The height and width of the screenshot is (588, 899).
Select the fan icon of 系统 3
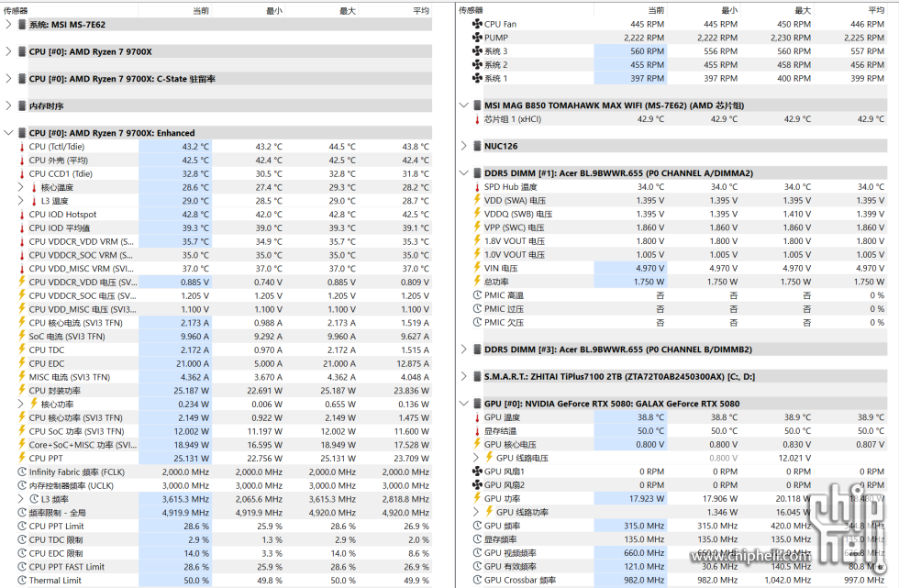tap(477, 51)
